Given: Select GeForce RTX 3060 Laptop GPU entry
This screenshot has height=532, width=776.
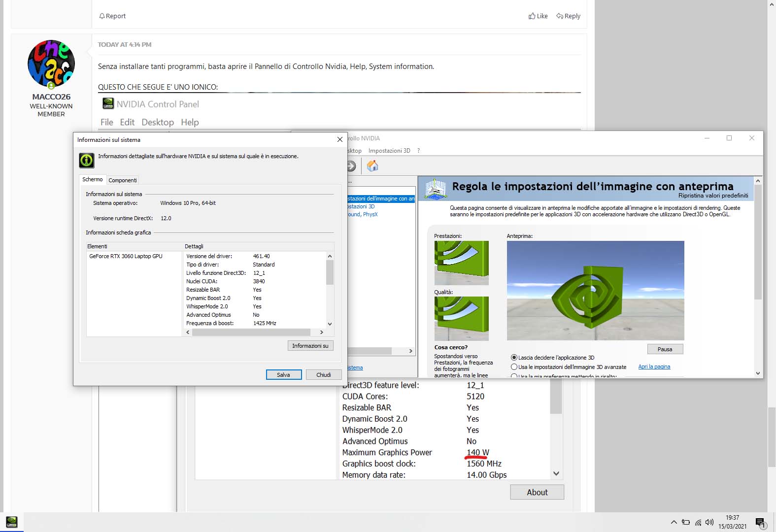Looking at the screenshot, I should pyautogui.click(x=126, y=256).
